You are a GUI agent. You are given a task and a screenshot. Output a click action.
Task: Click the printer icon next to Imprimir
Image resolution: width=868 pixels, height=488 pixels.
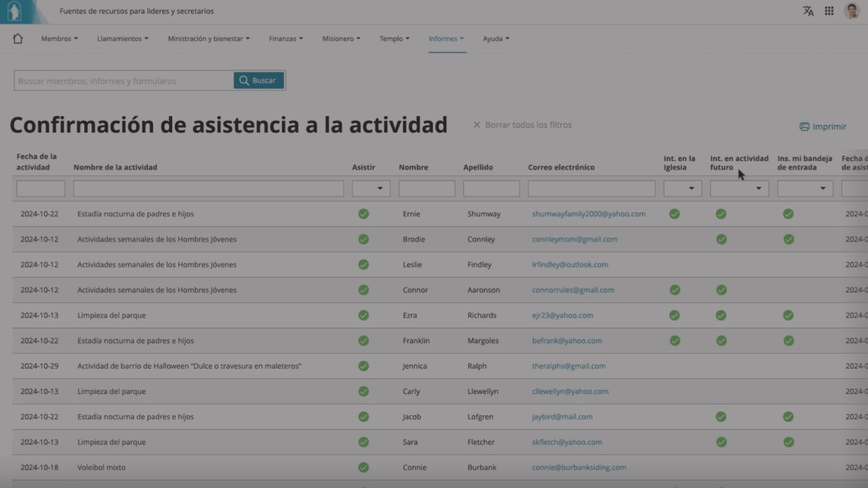804,127
